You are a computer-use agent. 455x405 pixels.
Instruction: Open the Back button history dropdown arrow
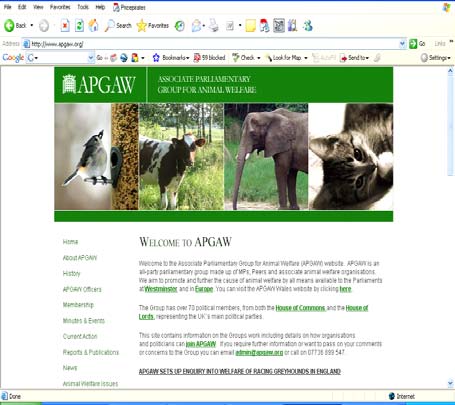(32, 25)
